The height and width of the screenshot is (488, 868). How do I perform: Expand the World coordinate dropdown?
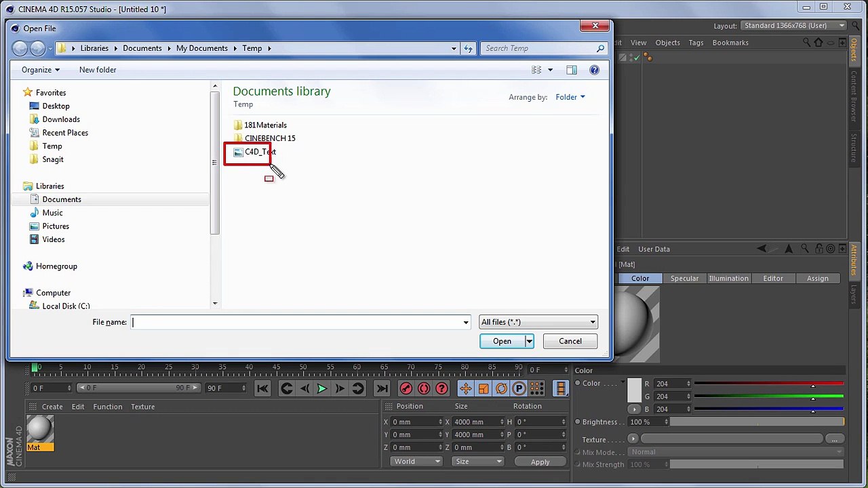(416, 462)
